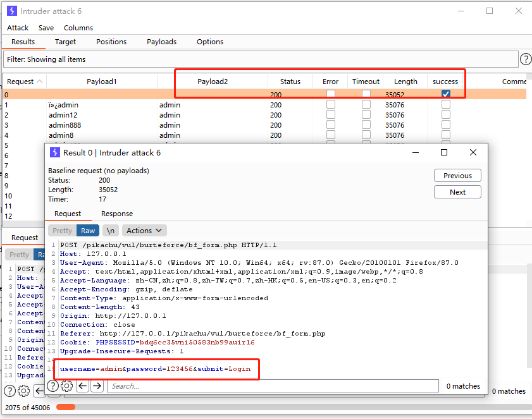Open settings gear at main window bottom

coord(23,391)
